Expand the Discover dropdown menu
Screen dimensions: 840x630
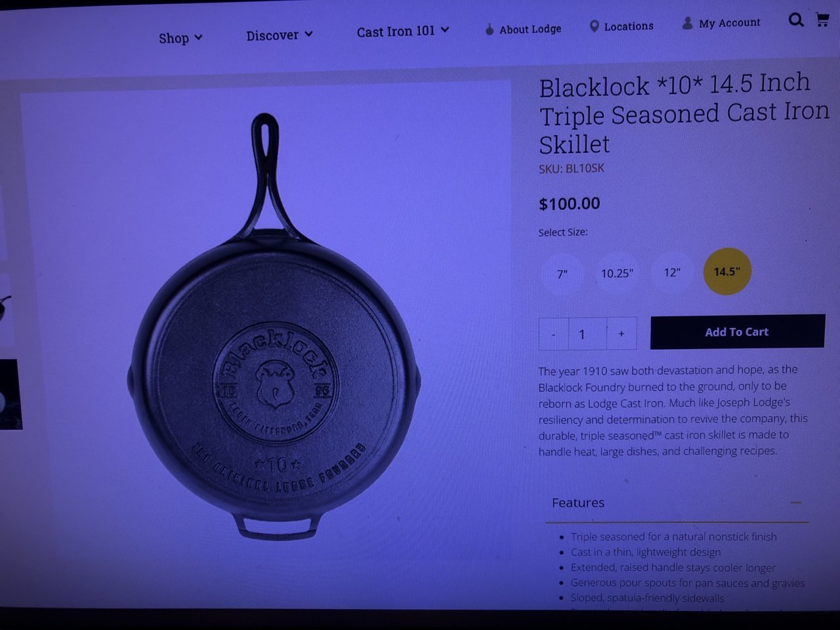pos(280,35)
